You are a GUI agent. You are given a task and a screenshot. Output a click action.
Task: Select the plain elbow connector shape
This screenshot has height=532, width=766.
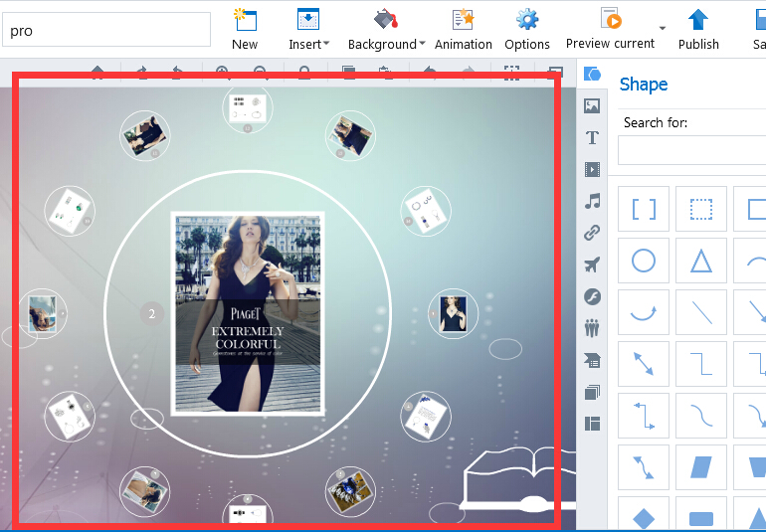(701, 364)
